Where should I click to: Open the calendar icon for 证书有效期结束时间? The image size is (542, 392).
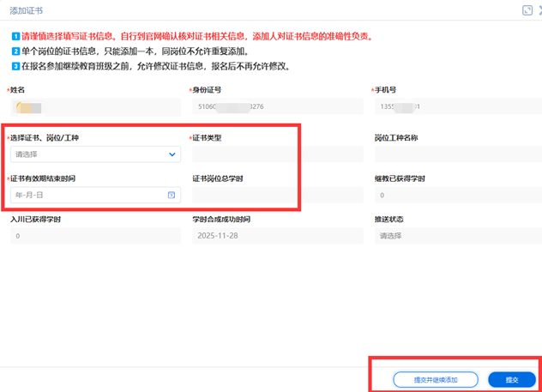point(172,196)
